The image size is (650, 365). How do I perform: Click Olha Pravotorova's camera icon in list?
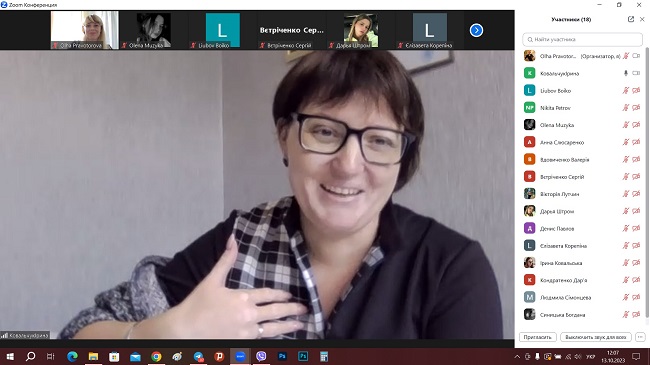point(636,56)
